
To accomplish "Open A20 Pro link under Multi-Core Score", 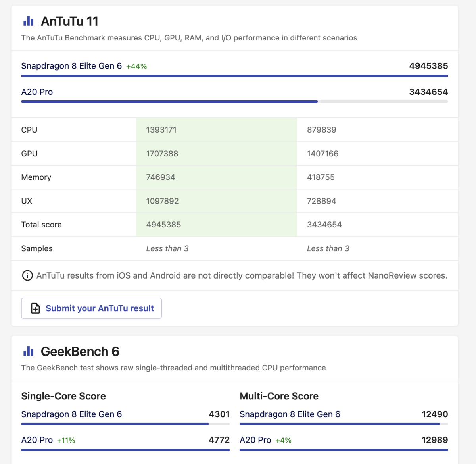I will pos(255,440).
